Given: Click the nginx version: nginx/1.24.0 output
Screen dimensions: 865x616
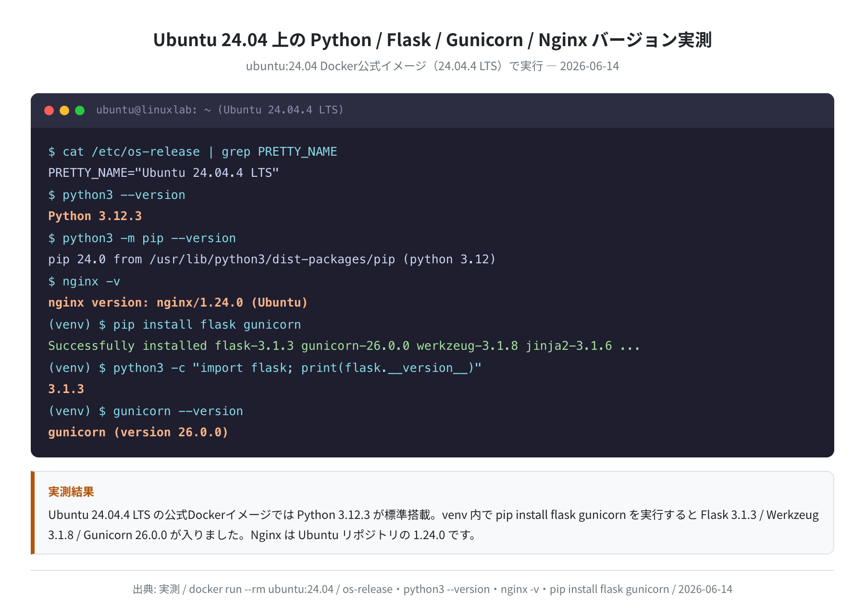Looking at the screenshot, I should click(x=178, y=303).
